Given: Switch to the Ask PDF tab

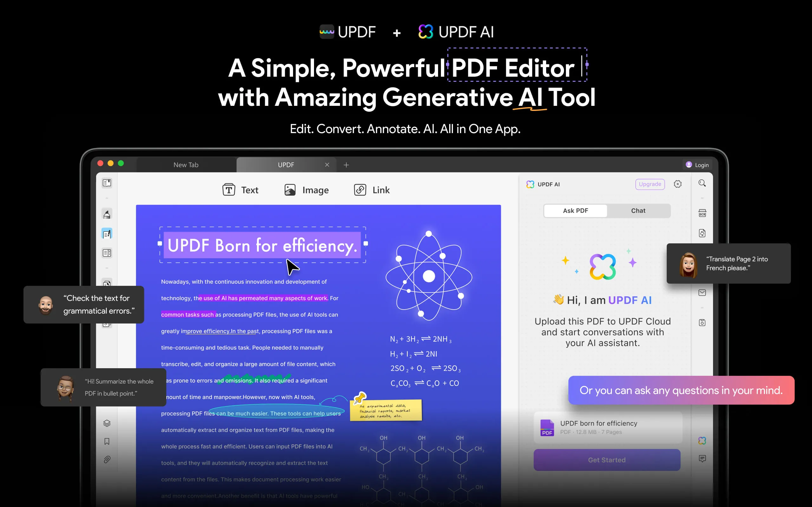Looking at the screenshot, I should pyautogui.click(x=575, y=210).
